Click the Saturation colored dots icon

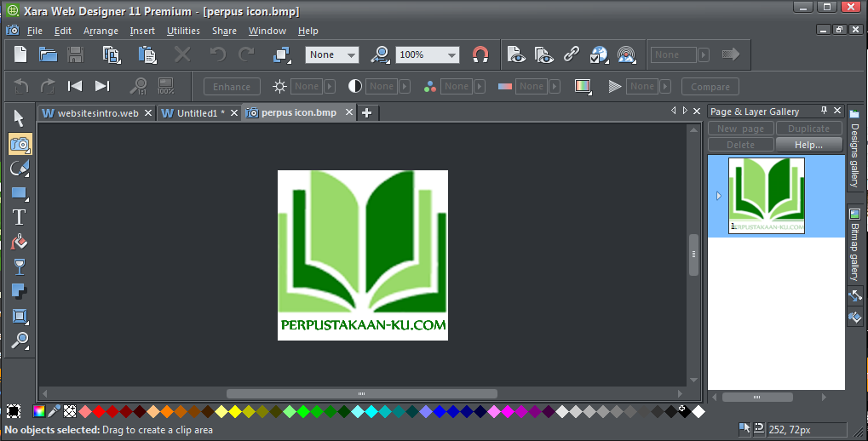click(429, 86)
